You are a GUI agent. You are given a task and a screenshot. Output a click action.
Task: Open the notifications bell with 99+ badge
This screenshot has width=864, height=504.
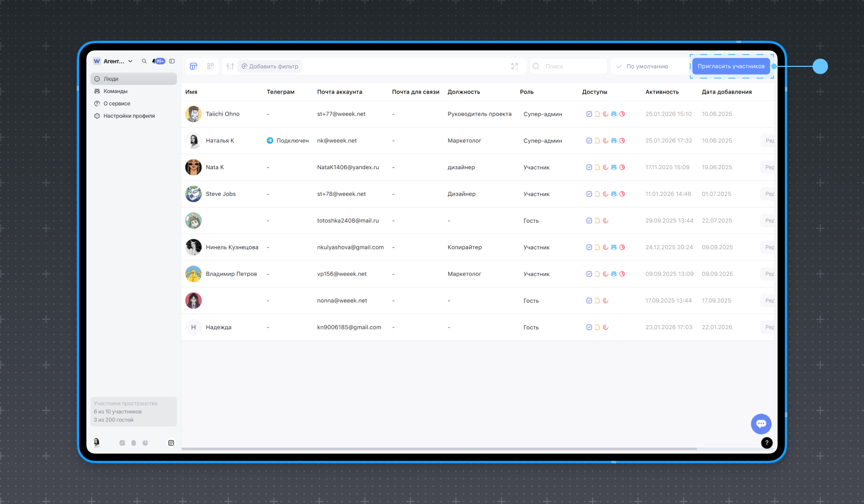(159, 61)
